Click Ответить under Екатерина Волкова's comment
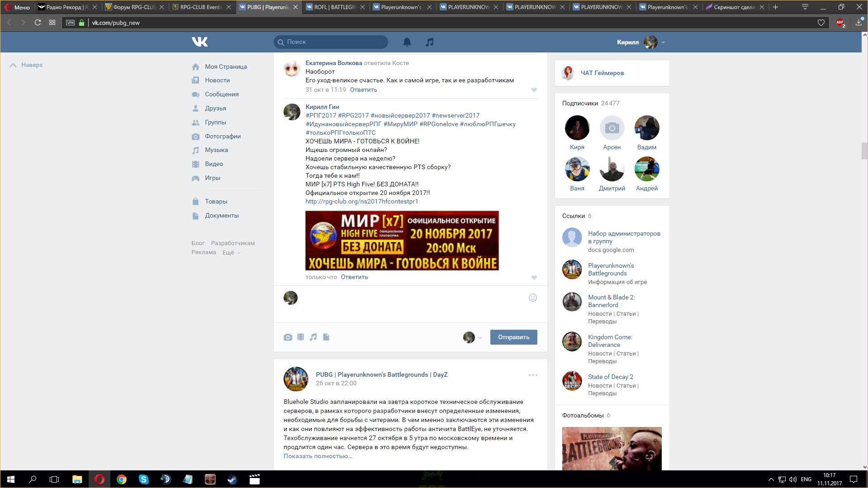Viewport: 868px width, 488px height. (x=363, y=90)
